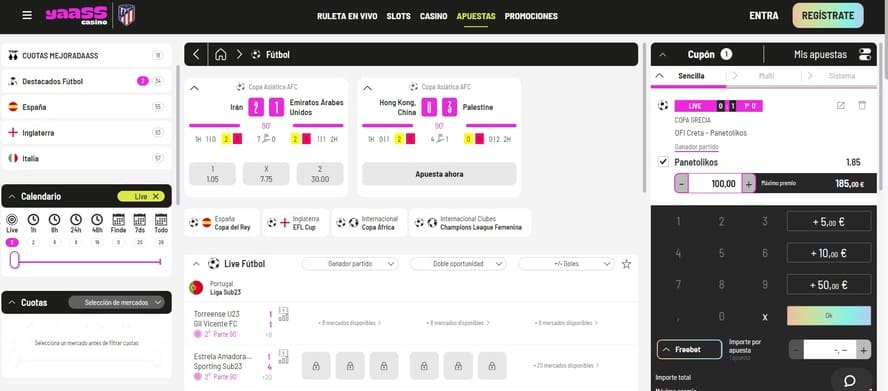This screenshot has width=888, height=391.
Task: Select the Live calendar target icon
Action: [x=12, y=219]
